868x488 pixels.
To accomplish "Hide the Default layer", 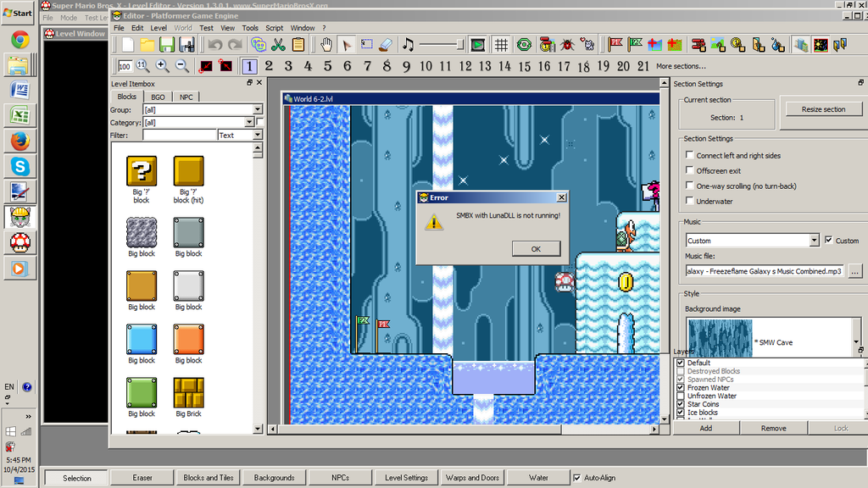I will click(681, 363).
